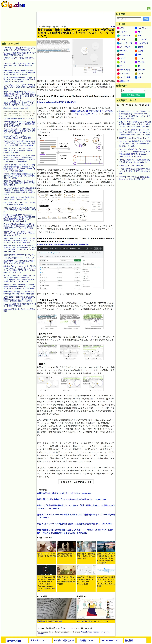Image resolution: width=152 pixels, height=644 pixels.
Task: Open the Wikipedia 攻撃を受けている news link
Action: (x=20, y=54)
